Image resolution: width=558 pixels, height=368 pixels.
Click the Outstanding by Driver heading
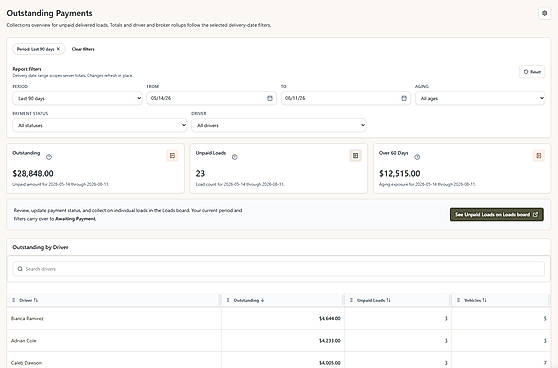[40, 247]
